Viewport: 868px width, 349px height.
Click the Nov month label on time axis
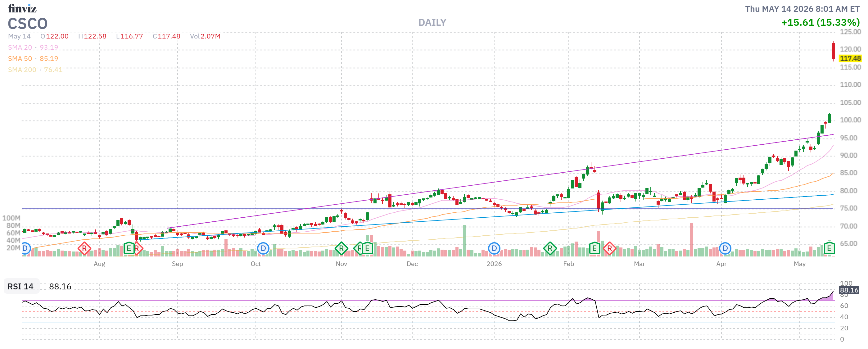pos(341,264)
